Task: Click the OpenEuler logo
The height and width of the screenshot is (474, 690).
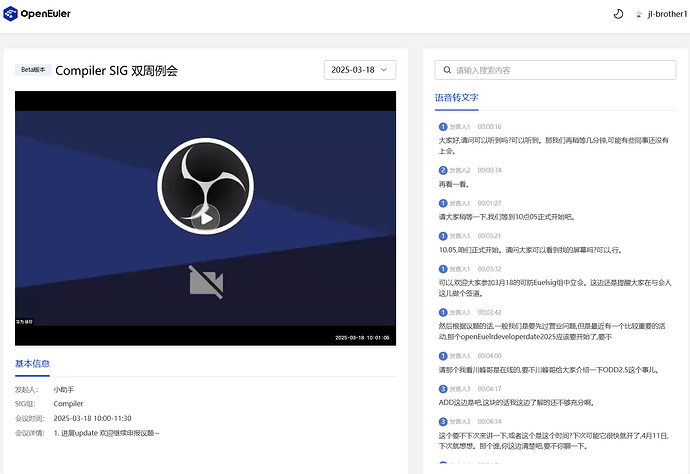Action: [x=37, y=14]
